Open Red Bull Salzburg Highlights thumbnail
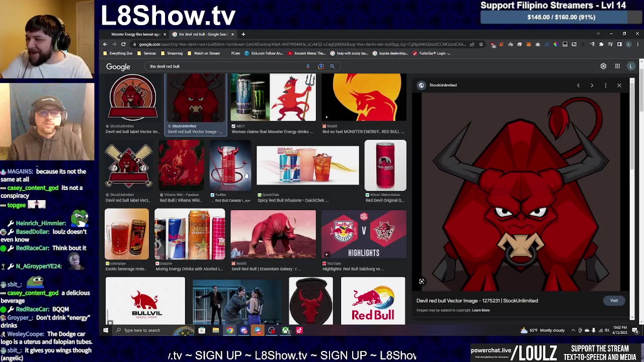Viewport: 644px width, 362px height. (364, 234)
